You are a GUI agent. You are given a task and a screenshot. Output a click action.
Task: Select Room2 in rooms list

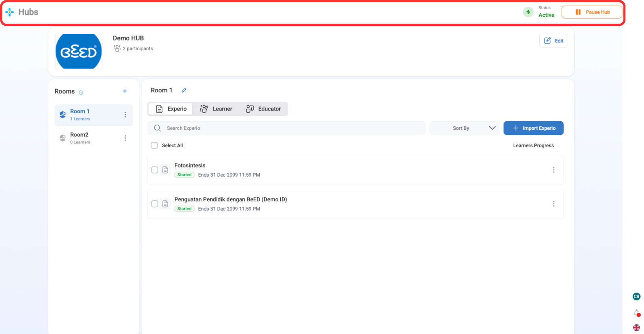click(94, 138)
